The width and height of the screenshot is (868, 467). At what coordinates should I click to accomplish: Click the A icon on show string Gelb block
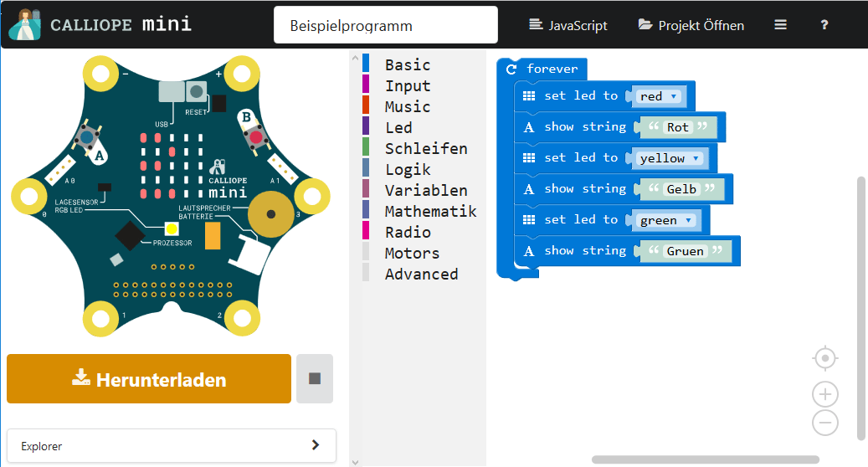(529, 189)
